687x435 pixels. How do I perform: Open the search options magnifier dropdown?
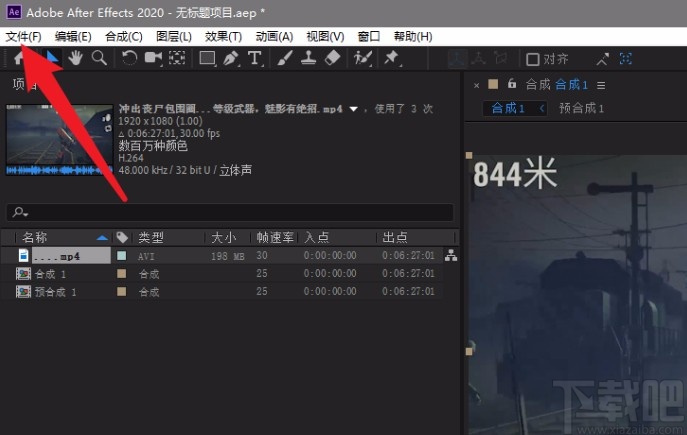click(x=20, y=212)
